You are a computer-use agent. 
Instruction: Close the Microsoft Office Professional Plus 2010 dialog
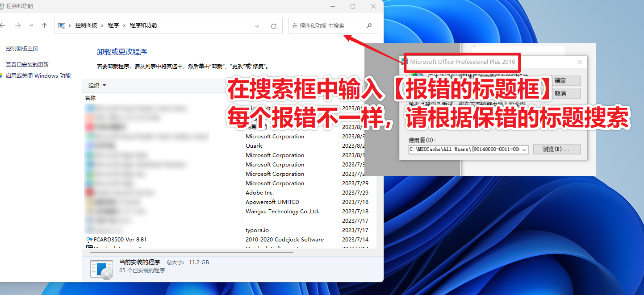coord(580,62)
